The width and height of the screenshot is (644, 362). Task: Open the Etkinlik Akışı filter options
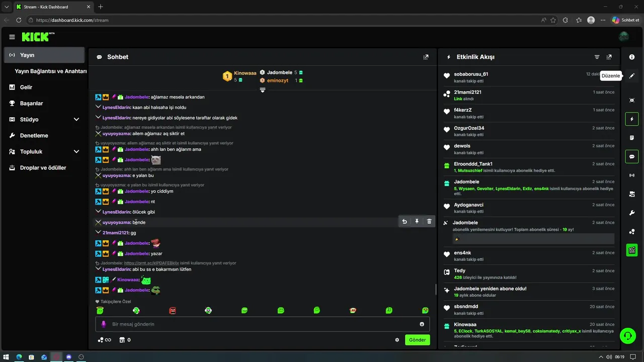(x=597, y=57)
